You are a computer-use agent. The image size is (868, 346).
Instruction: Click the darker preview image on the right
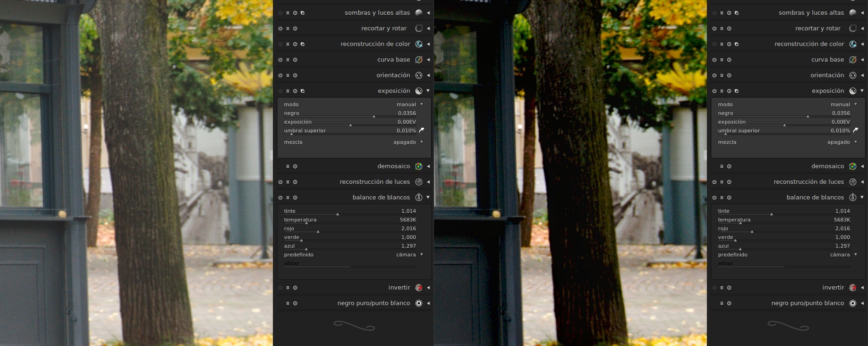pos(571,173)
